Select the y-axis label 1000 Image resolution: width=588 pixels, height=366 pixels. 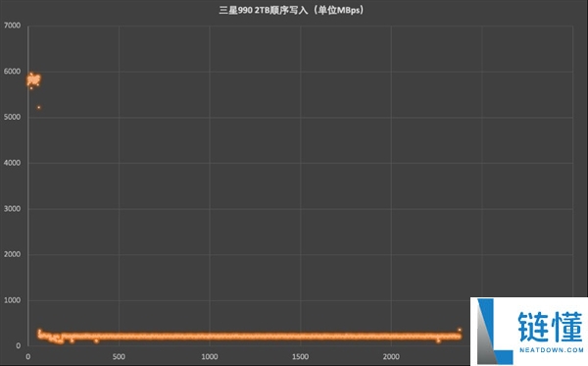tap(12, 300)
